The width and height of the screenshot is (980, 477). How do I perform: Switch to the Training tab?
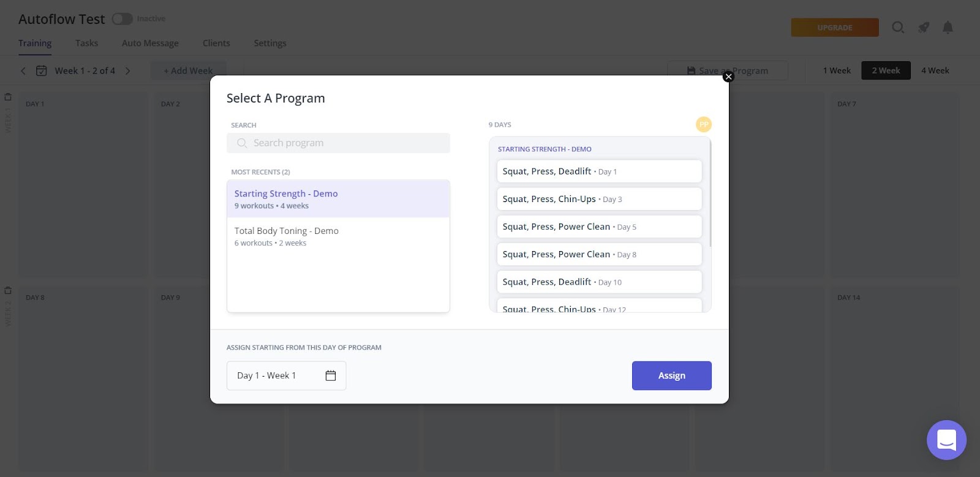35,43
